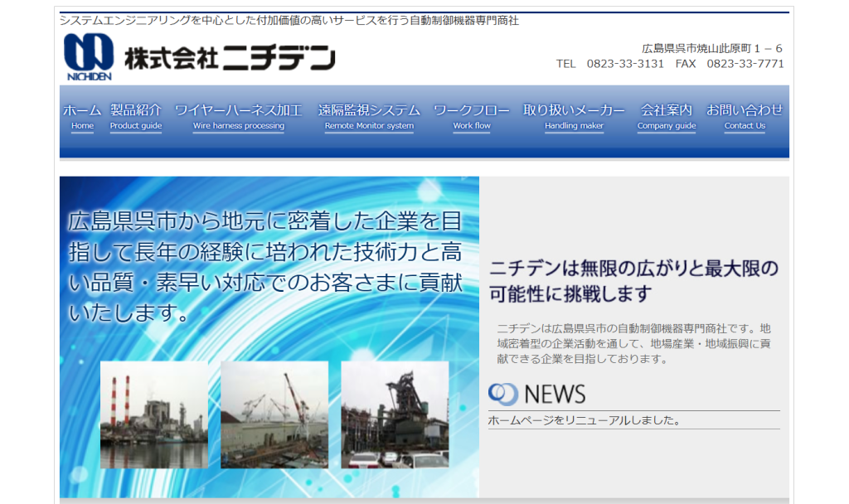849x504 pixels.
Task: Open 会社案内 Company guide page
Action: point(667,117)
